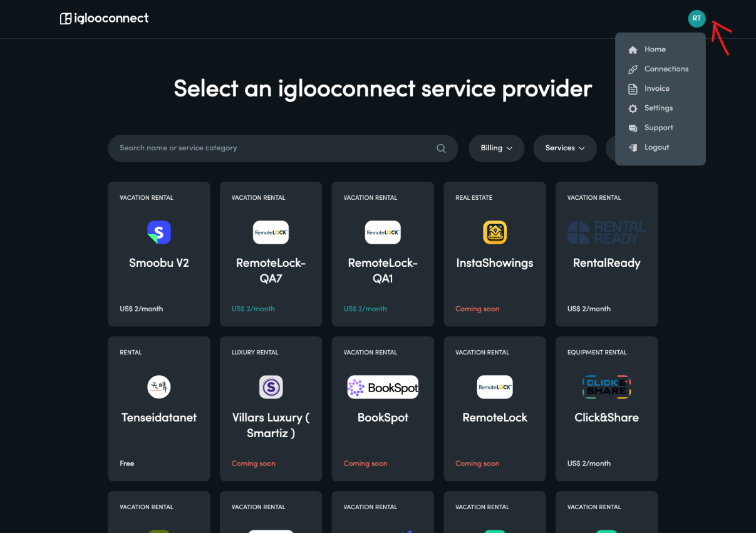Click the Invoice document icon
The width and height of the screenshot is (756, 533).
click(633, 89)
